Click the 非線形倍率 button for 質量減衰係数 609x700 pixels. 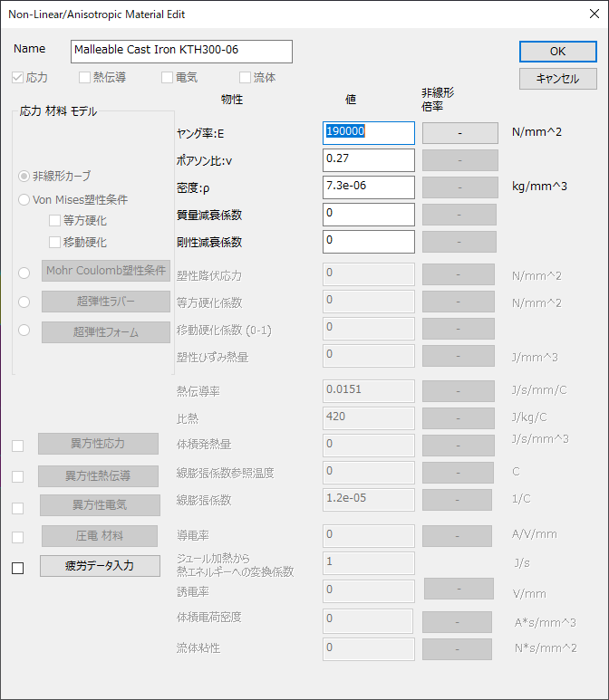(x=459, y=215)
